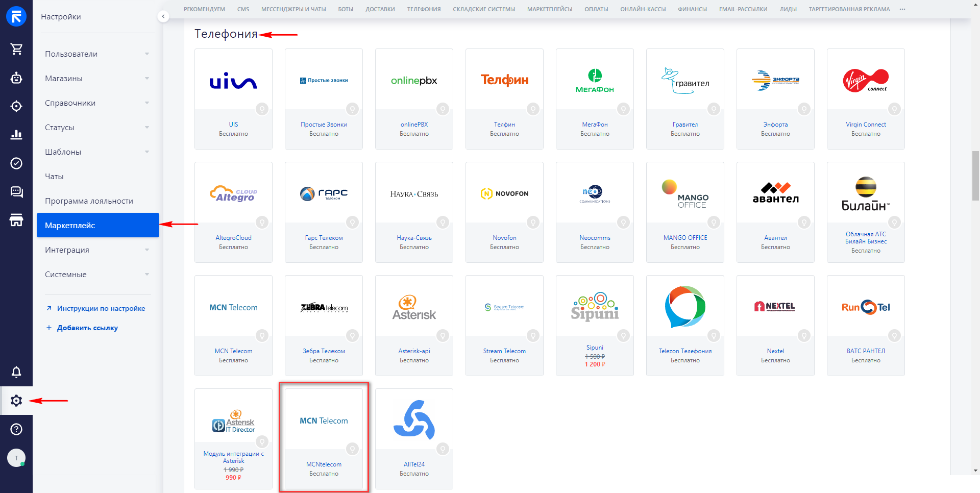Open the Авантел module link
980x493 pixels.
775,238
